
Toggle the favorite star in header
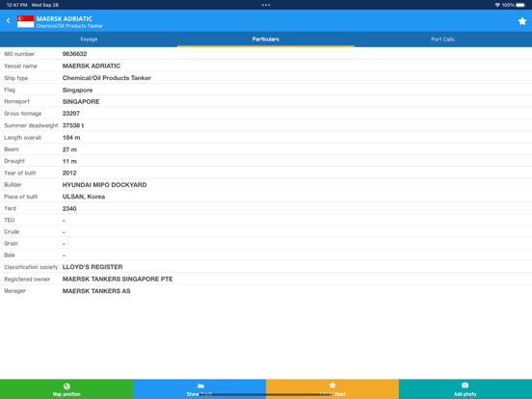[522, 21]
